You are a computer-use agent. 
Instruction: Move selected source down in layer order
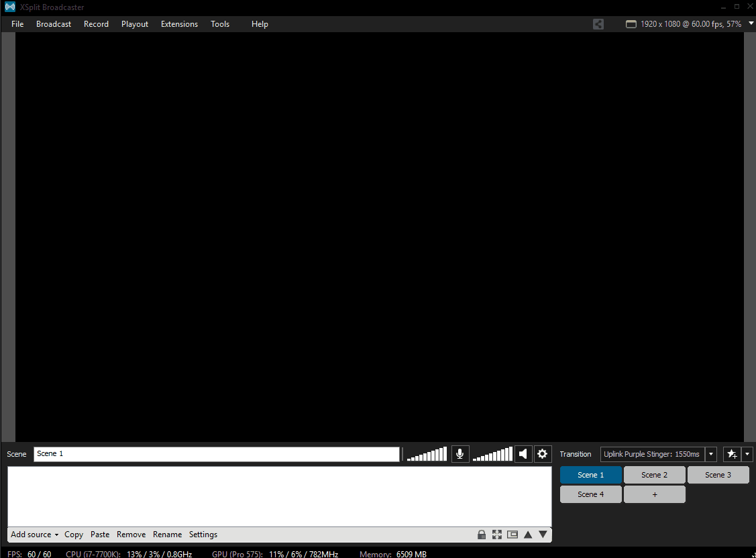point(543,534)
